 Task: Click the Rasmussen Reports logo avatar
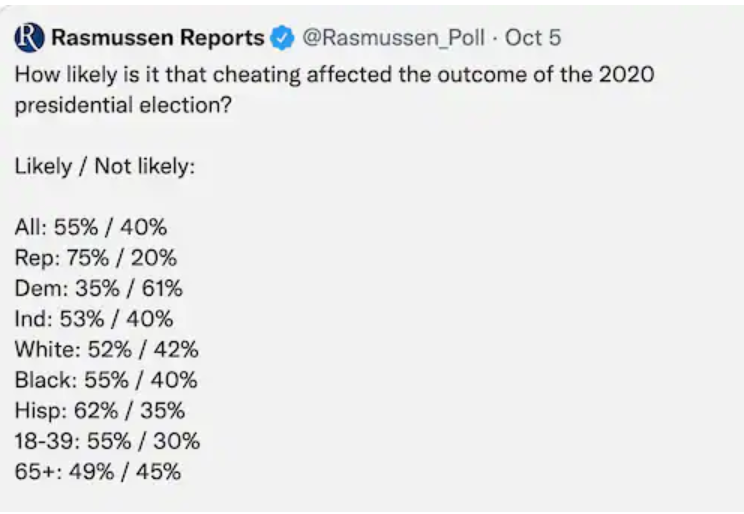click(30, 39)
